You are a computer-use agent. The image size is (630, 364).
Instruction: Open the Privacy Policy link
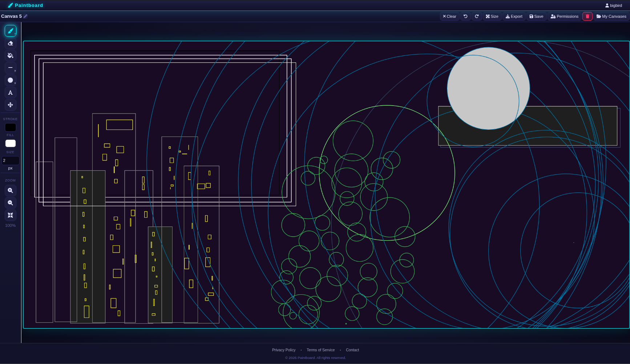pos(284,350)
